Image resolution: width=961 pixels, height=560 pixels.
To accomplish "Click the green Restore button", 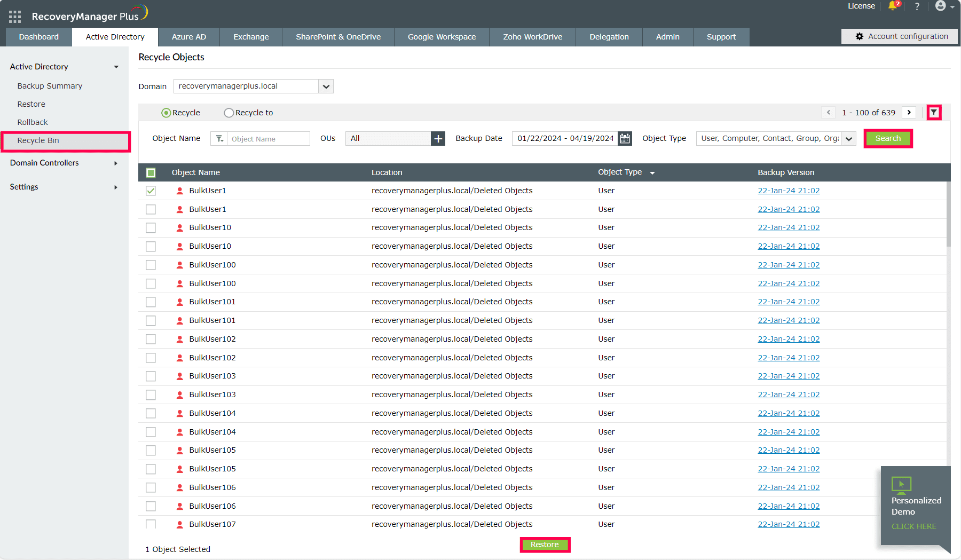I will click(x=545, y=545).
